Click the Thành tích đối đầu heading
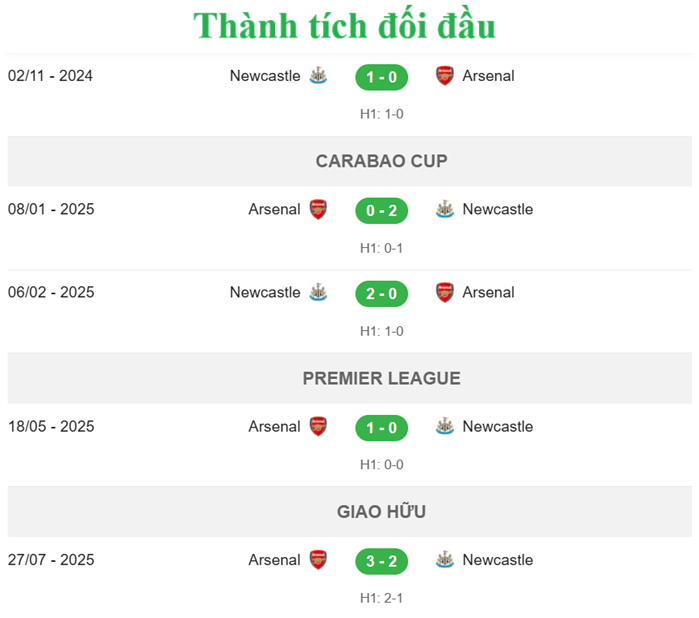This screenshot has width=699, height=618. pos(344,26)
